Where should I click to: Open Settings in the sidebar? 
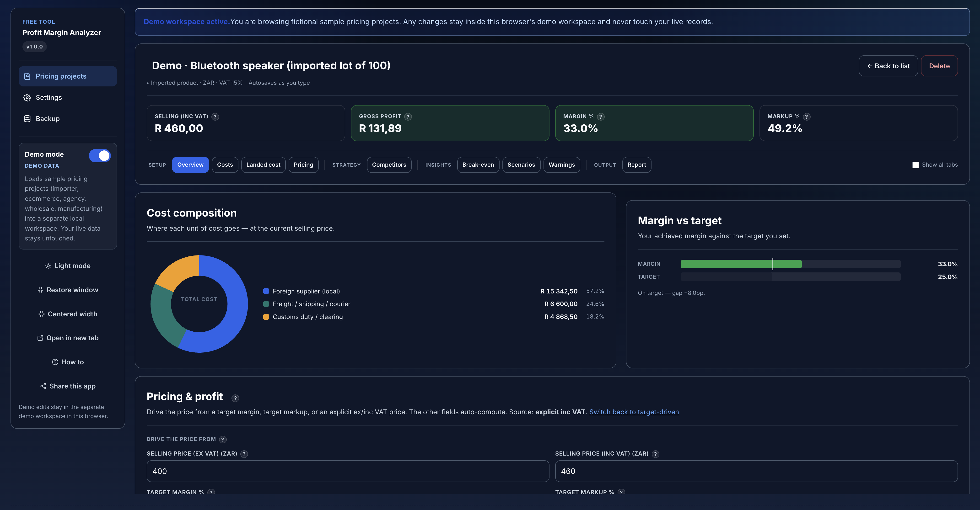68,98
